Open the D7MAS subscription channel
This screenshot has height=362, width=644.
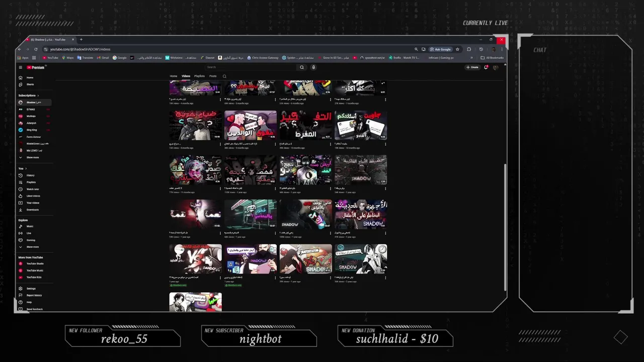pyautogui.click(x=34, y=110)
